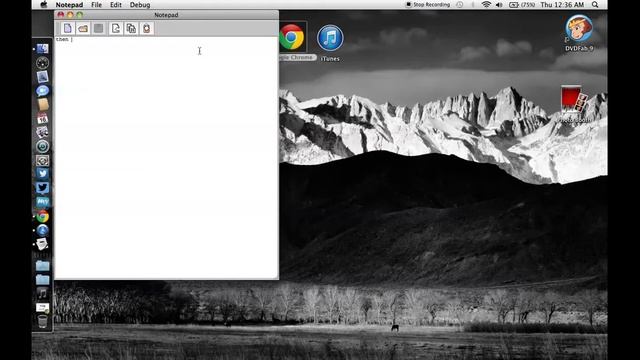Open Finder from the dock
The width and height of the screenshot is (640, 360).
click(42, 49)
